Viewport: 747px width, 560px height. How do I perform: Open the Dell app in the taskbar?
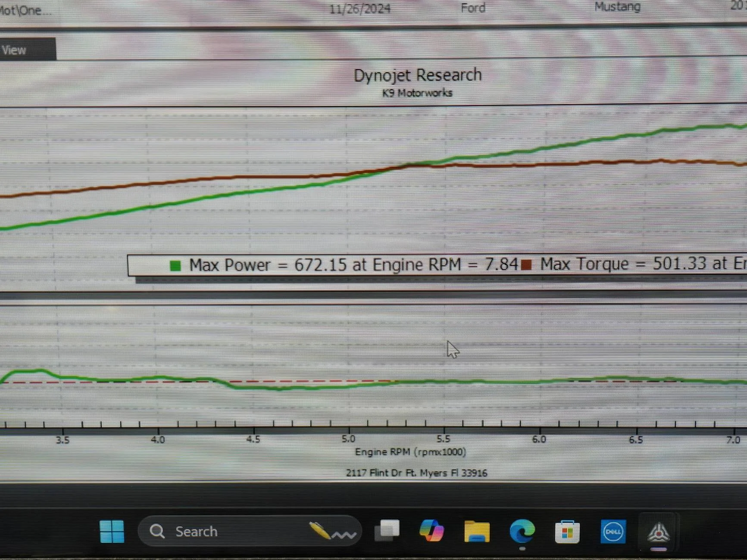point(613,532)
